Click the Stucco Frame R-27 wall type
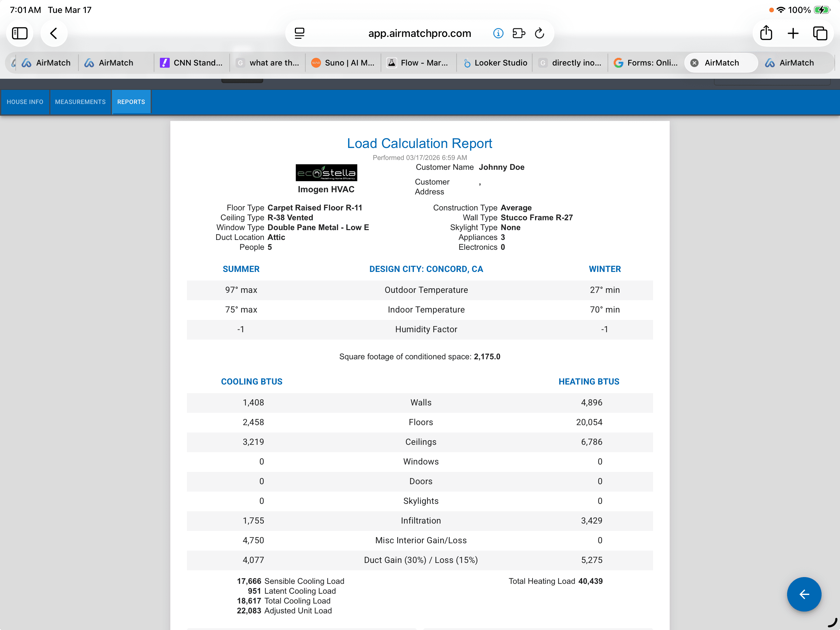Screen dimensions: 840x630 [x=537, y=218]
